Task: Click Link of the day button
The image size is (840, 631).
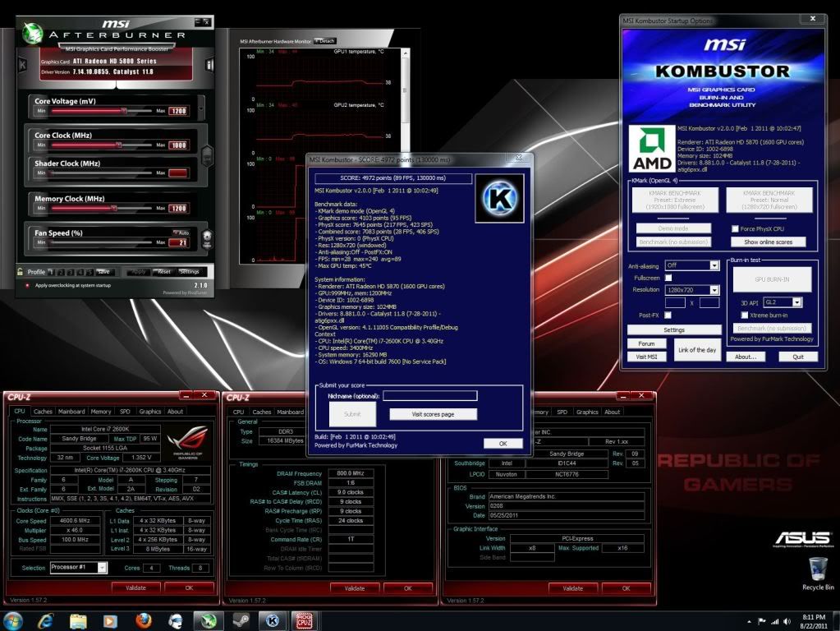Action: tap(697, 350)
